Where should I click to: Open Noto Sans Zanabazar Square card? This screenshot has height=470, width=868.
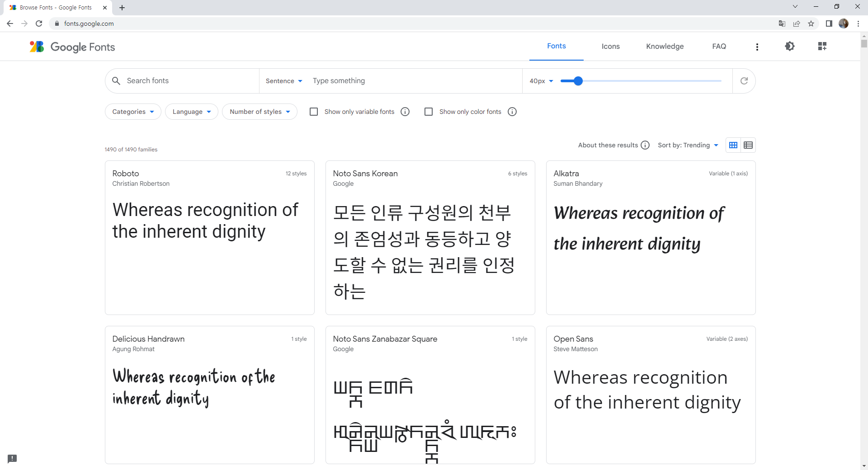click(430, 395)
